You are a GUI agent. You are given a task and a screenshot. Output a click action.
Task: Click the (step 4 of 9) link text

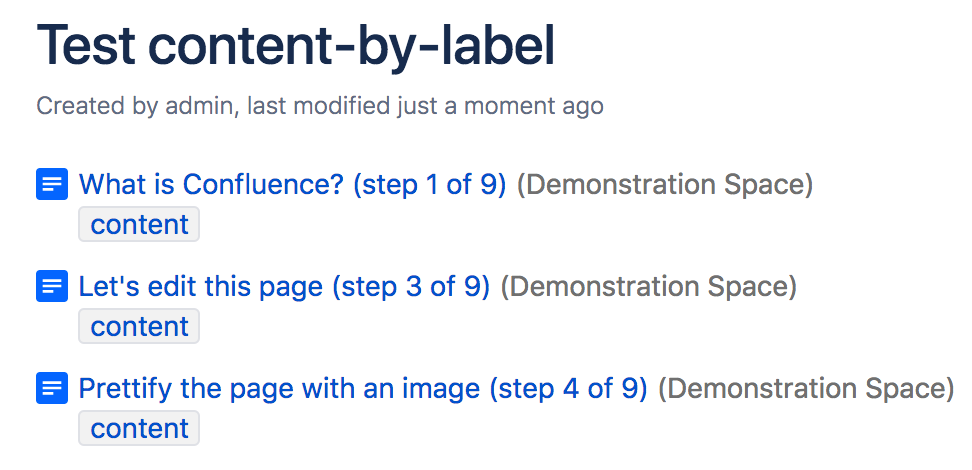click(x=568, y=388)
